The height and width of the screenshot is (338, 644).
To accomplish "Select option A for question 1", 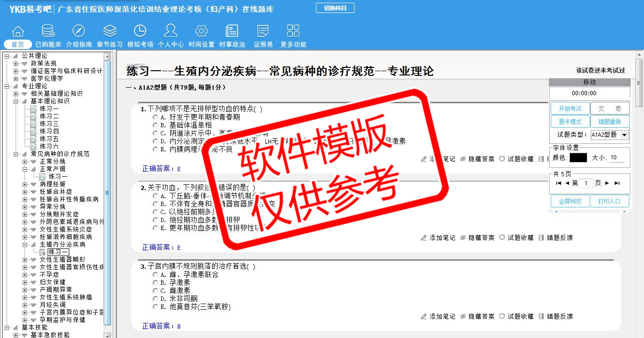I will 155,117.
